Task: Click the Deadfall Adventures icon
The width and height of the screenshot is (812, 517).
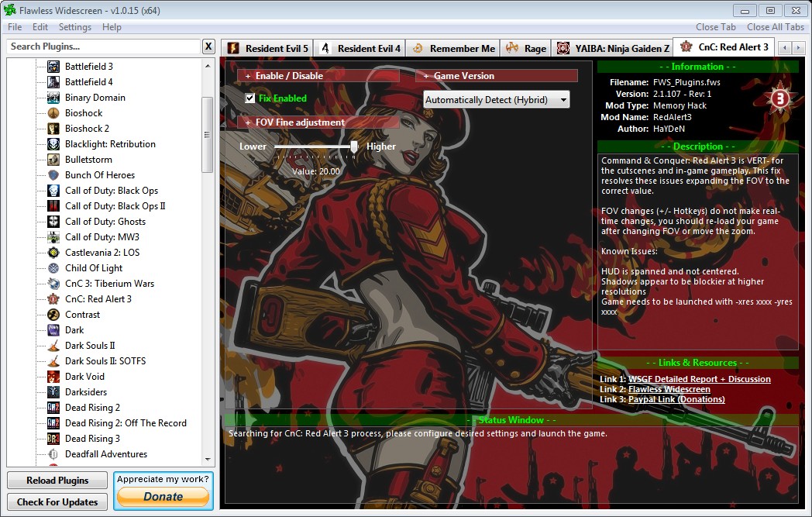Action: coord(53,454)
